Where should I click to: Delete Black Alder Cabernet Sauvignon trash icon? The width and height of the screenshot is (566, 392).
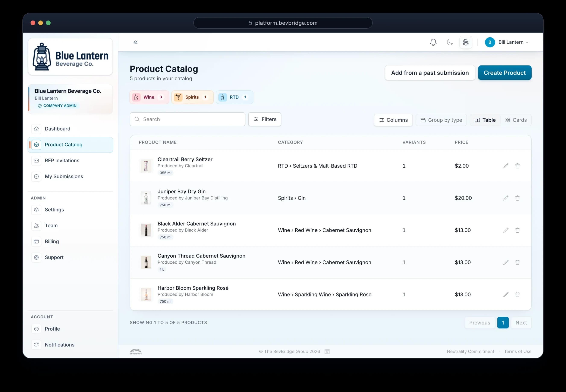[x=517, y=230]
